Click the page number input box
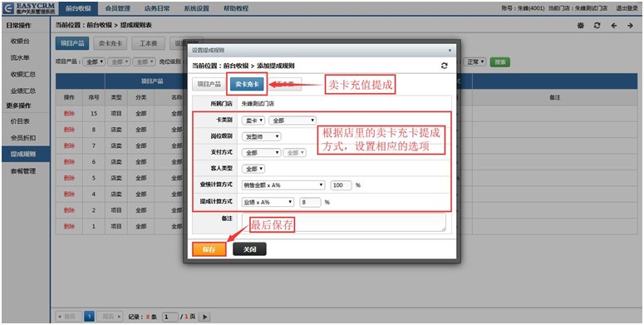The width and height of the screenshot is (644, 325). 170,317
